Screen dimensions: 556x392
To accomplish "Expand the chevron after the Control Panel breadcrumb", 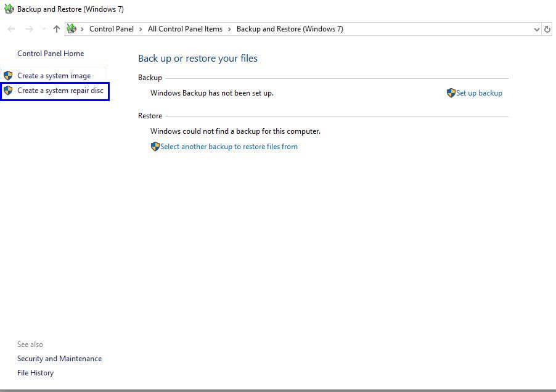I will click(x=141, y=29).
